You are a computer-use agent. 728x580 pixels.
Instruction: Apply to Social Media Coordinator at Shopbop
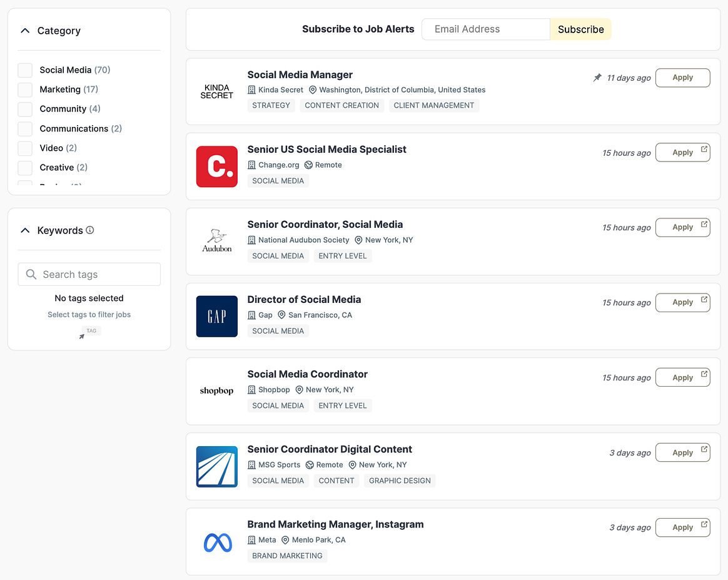coord(682,377)
